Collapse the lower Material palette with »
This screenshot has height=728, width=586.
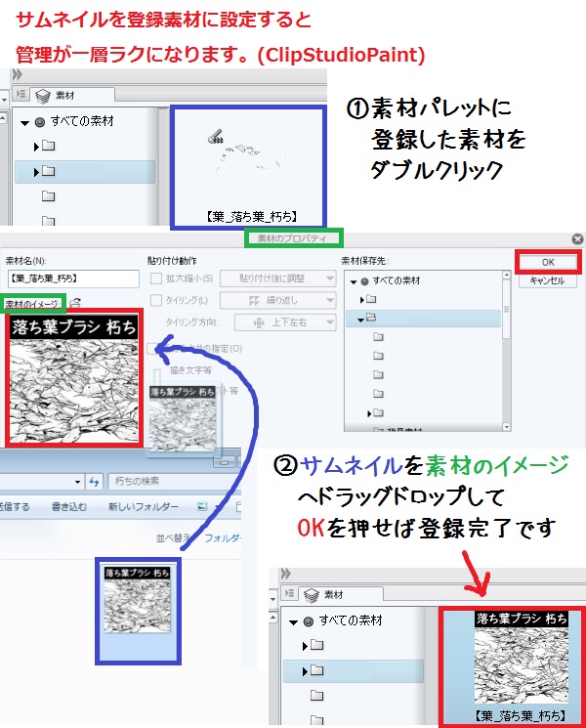286,574
